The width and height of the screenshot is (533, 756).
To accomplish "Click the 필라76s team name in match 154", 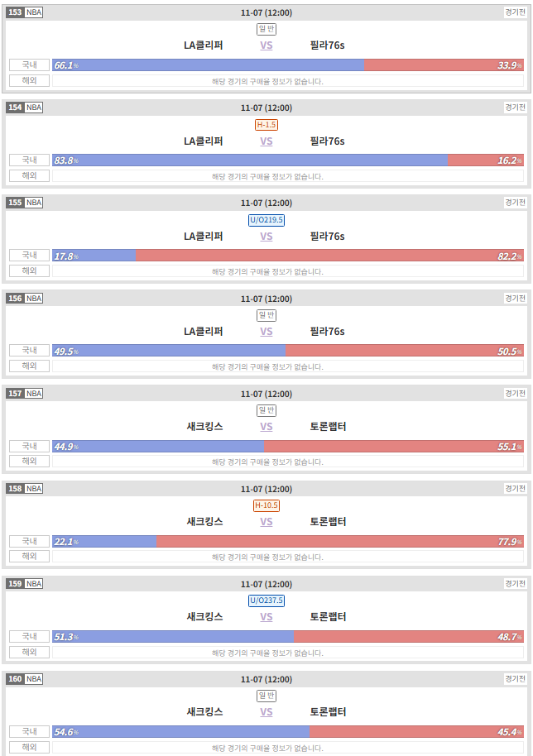I will pos(328,141).
